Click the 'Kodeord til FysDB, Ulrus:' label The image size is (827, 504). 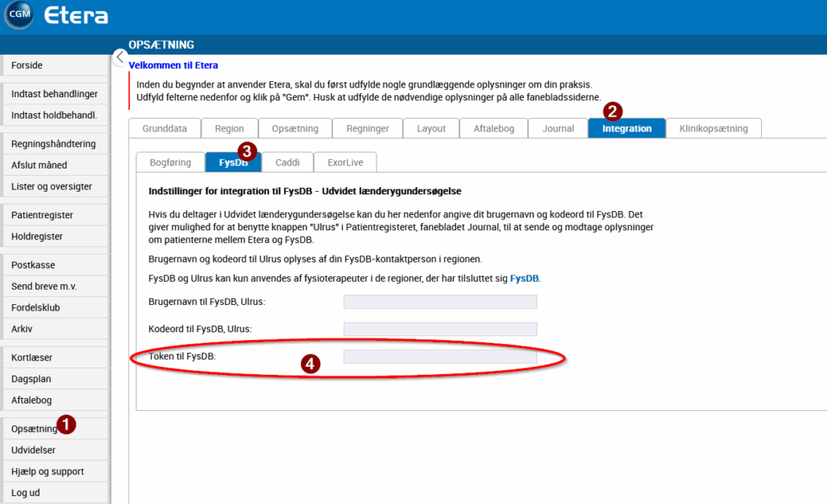point(201,329)
